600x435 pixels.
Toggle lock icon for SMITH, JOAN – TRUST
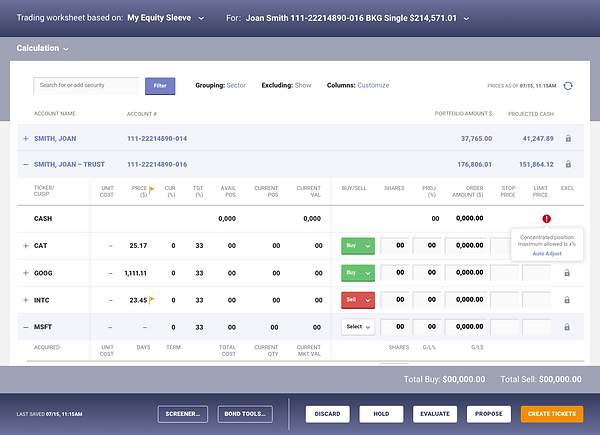click(568, 164)
